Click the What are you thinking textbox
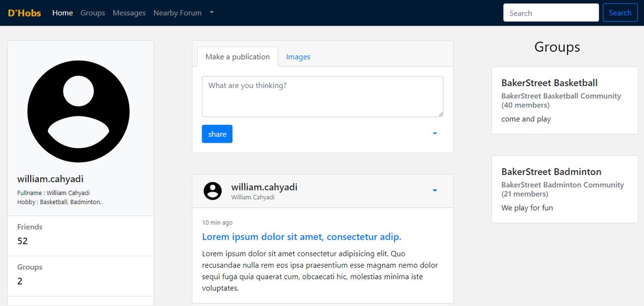The height and width of the screenshot is (306, 644). coord(323,96)
